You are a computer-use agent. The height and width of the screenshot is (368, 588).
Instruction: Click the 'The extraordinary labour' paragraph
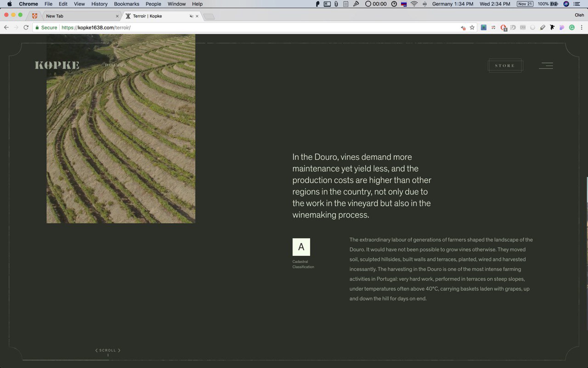tap(441, 269)
